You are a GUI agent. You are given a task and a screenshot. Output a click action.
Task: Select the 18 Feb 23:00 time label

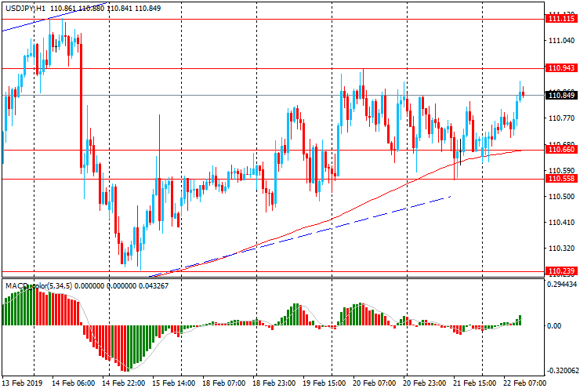pos(275,384)
